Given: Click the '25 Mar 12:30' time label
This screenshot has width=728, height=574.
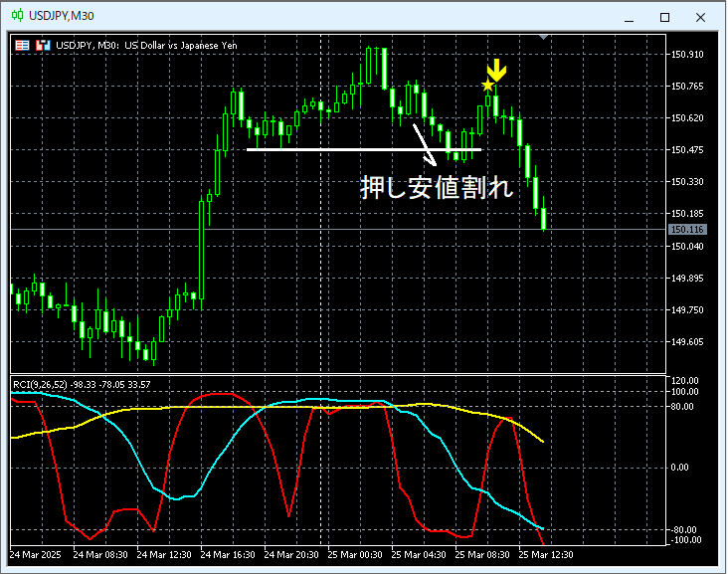Looking at the screenshot, I should pos(546,555).
